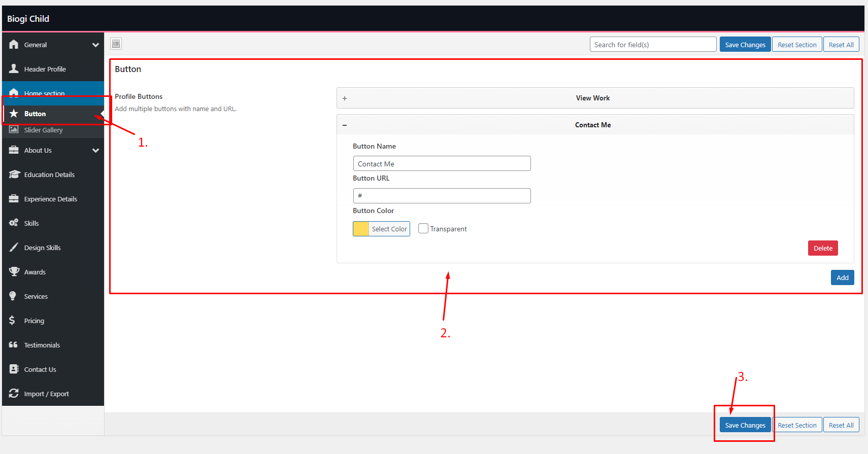The height and width of the screenshot is (454, 868).
Task: Click the gears icon next to Skills
Action: [14, 223]
